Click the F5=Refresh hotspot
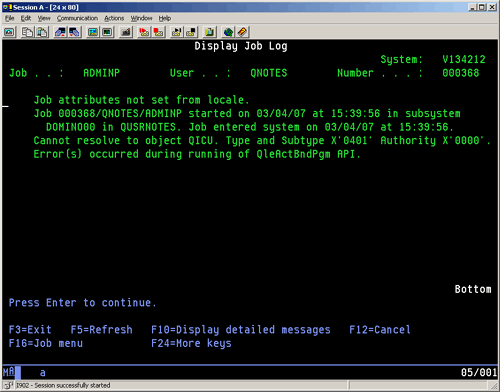 [x=102, y=330]
